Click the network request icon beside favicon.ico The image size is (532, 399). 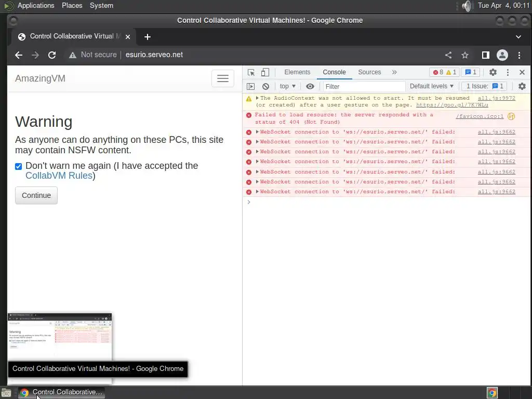(x=511, y=116)
